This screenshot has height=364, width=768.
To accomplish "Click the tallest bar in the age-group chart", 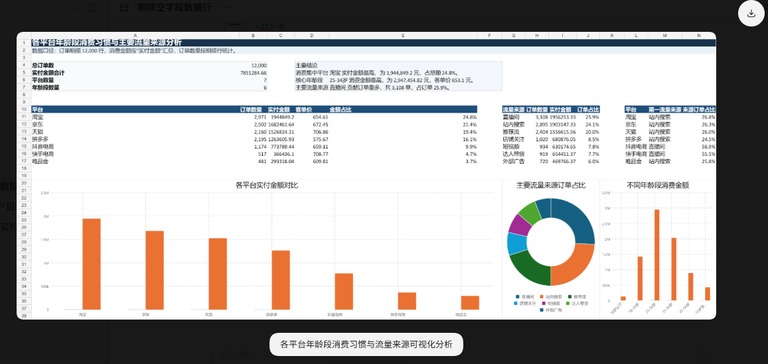I will click(657, 255).
